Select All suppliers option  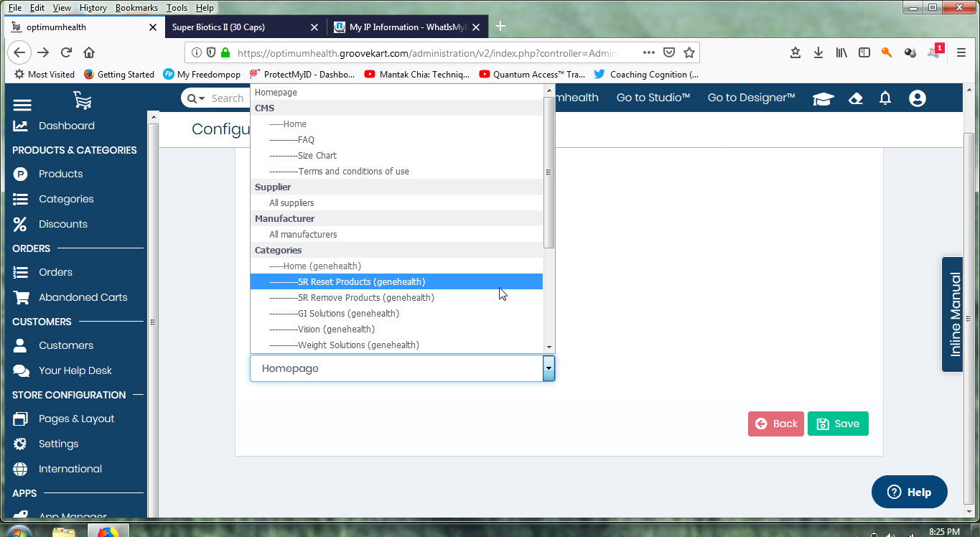click(x=396, y=202)
